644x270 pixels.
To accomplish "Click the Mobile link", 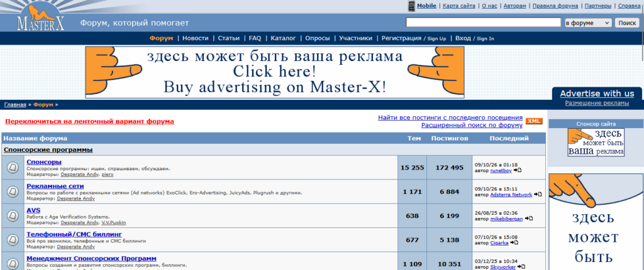I will 427,6.
